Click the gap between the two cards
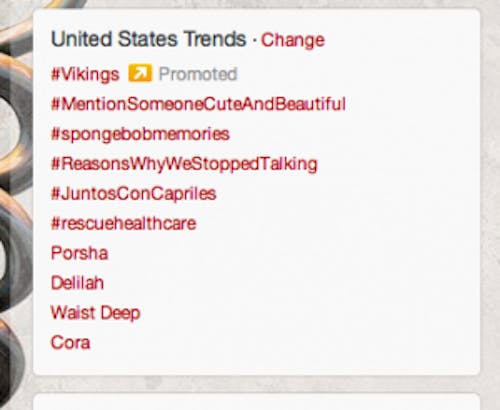The image size is (500, 410). click(x=257, y=384)
